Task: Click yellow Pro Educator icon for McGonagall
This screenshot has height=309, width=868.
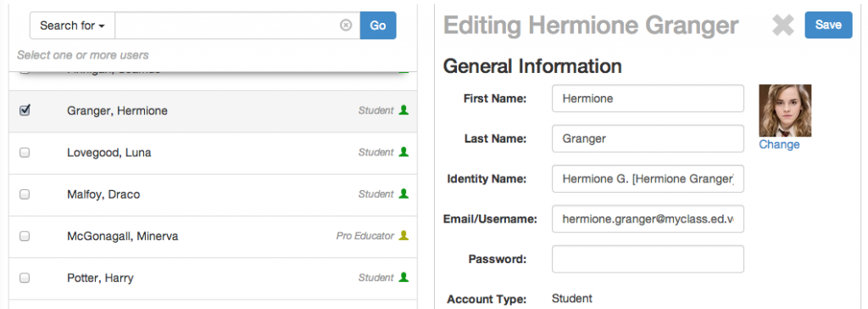Action: point(403,235)
